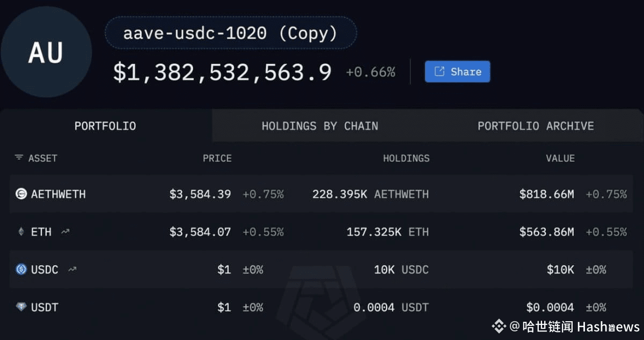Open the USDC trend chart icon
The width and height of the screenshot is (644, 340).
72,269
